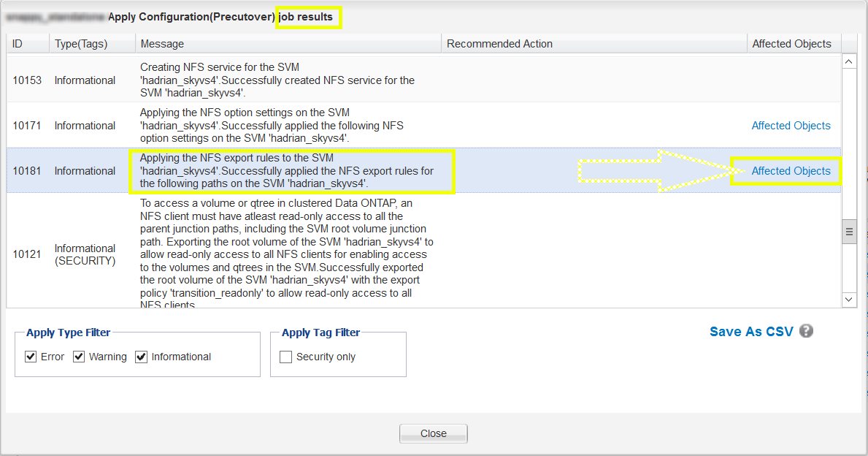Click the results list scrollbar thumb

848,232
